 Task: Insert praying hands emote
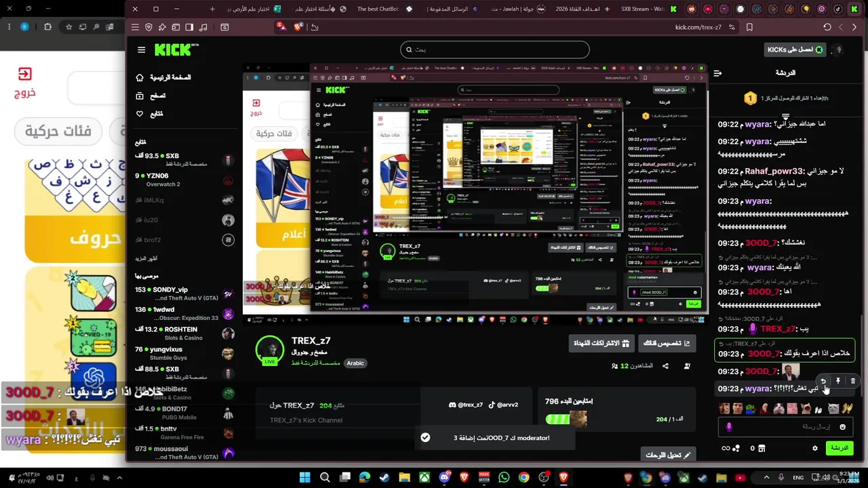click(x=846, y=409)
